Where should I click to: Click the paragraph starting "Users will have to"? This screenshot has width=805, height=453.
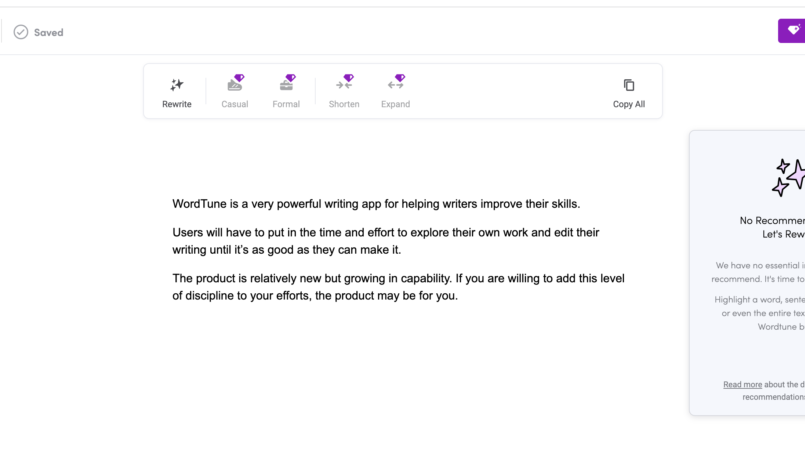[x=386, y=241]
